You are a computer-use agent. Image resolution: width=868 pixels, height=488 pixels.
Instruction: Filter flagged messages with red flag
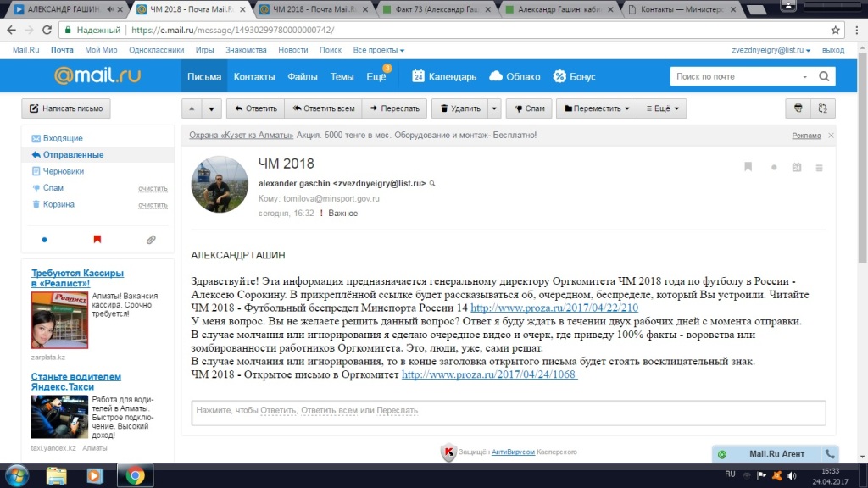97,239
